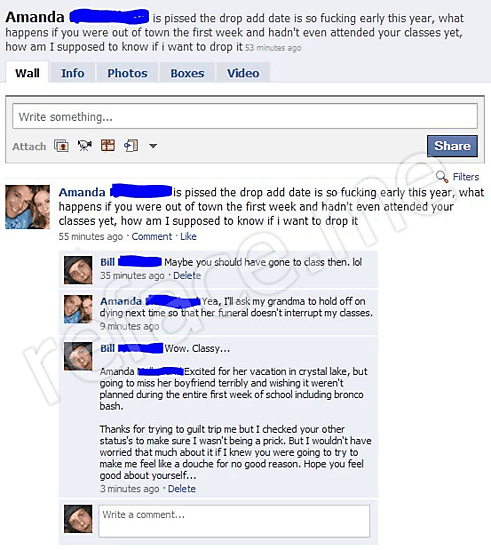Click the Write something status field
This screenshot has height=550, width=491.
pos(245,116)
